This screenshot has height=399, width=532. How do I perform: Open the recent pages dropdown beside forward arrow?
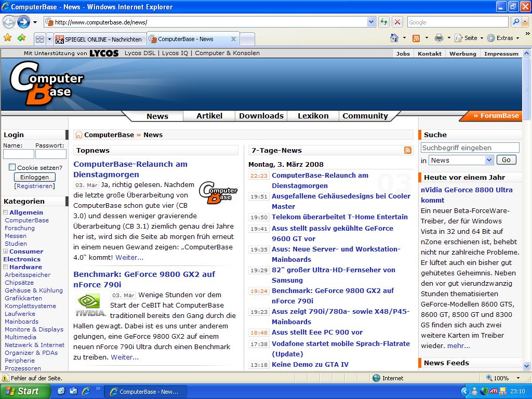pos(35,22)
